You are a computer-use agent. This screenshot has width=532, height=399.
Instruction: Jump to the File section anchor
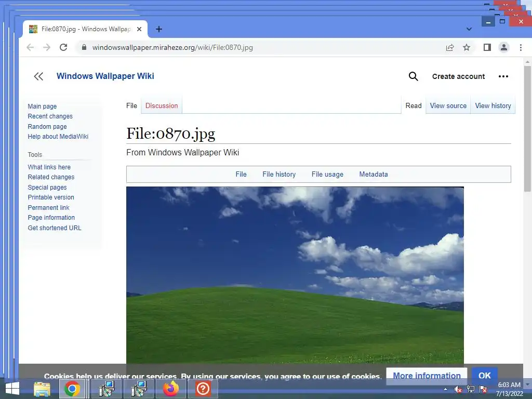point(241,174)
